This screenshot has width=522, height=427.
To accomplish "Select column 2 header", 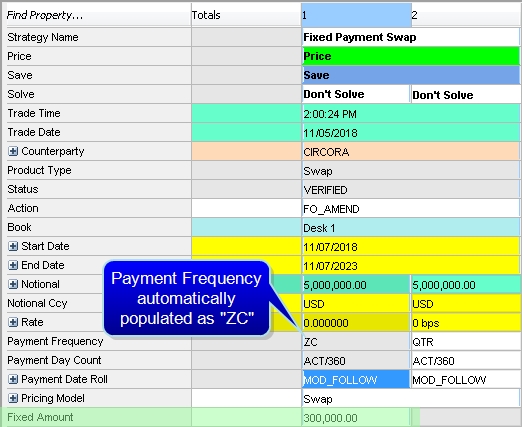I will [x=465, y=15].
